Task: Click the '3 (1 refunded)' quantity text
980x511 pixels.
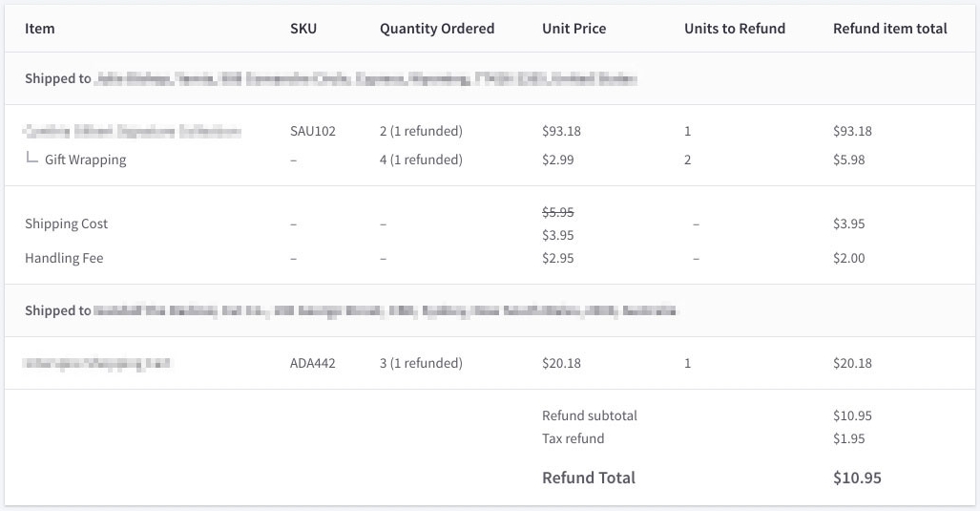Action: click(x=421, y=363)
